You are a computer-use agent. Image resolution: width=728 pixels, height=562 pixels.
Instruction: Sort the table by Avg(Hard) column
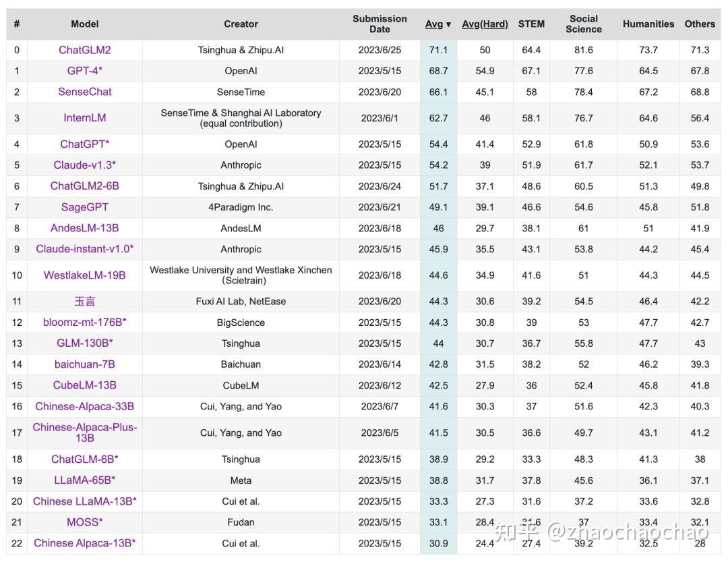485,24
